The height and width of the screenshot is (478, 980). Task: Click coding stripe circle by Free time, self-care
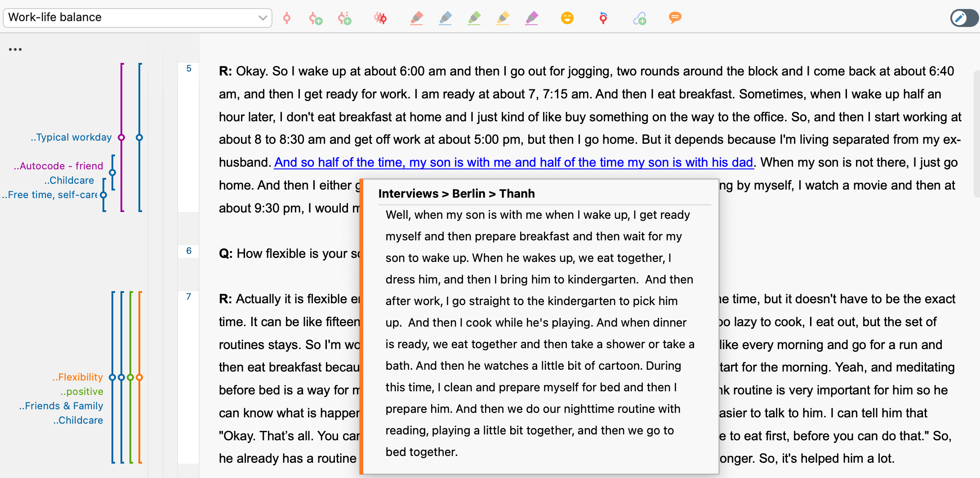pyautogui.click(x=103, y=195)
